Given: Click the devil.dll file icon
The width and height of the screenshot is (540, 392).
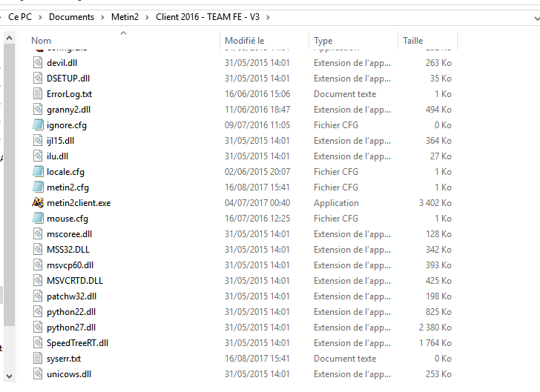Looking at the screenshot, I should [38, 63].
